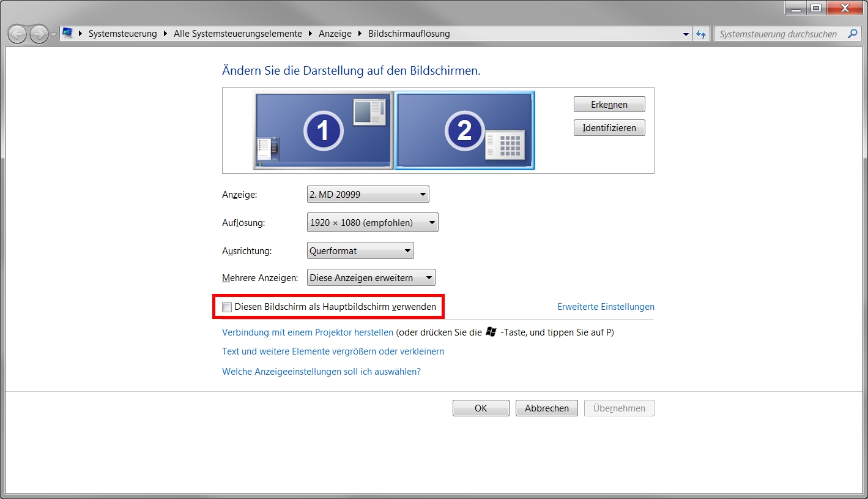The width and height of the screenshot is (868, 499).
Task: Open the Auflösung dropdown
Action: point(372,223)
